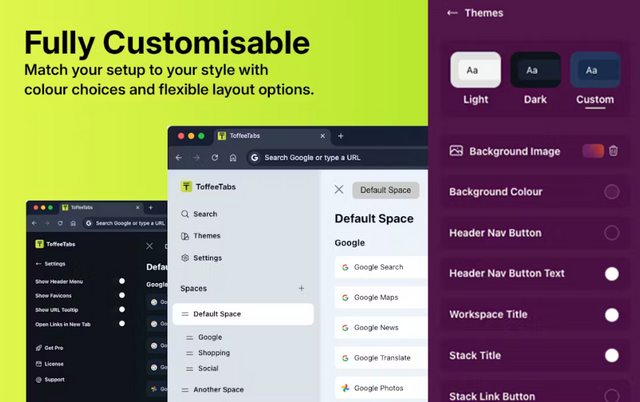Toggle Show URL Tooltip in dark window
This screenshot has height=402, width=640.
point(122,309)
